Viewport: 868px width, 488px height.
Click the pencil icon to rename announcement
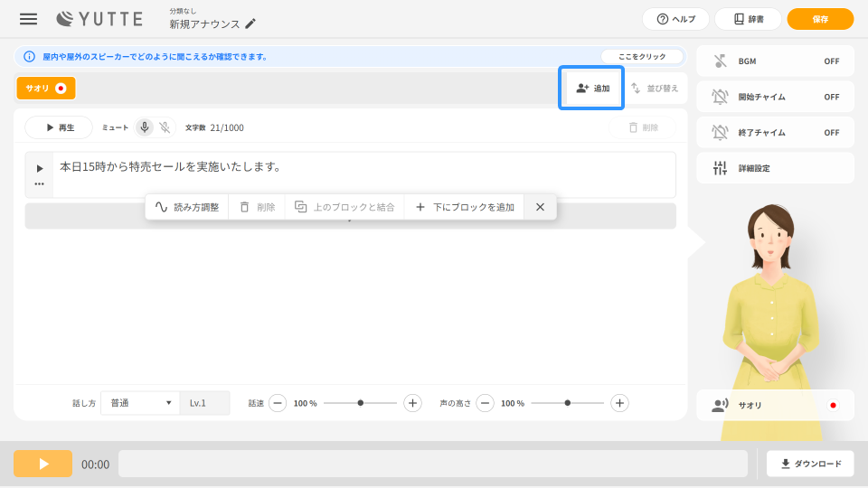tap(250, 24)
